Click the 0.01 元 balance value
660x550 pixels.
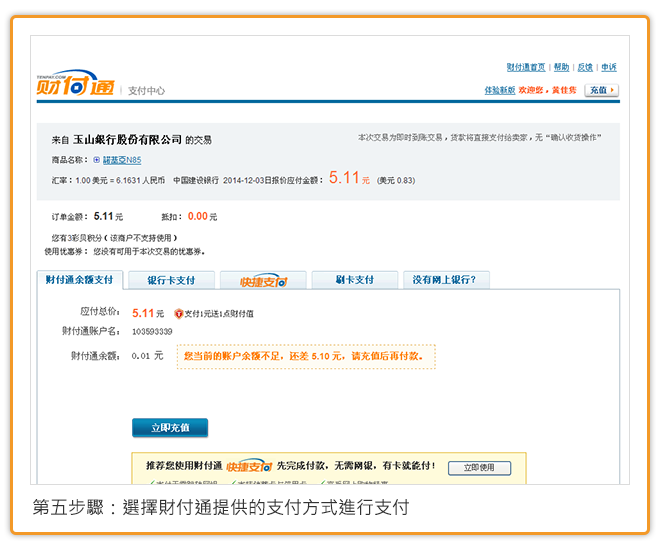(147, 356)
